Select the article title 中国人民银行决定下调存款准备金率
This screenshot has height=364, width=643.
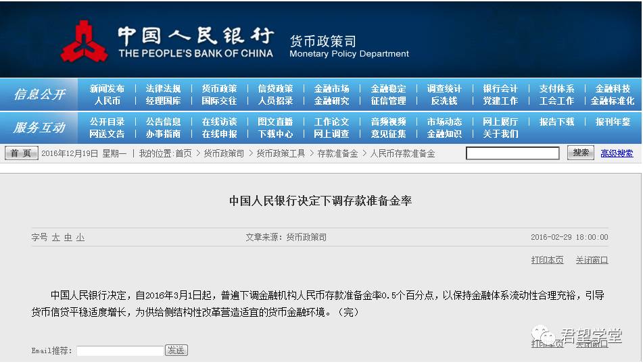(x=320, y=201)
